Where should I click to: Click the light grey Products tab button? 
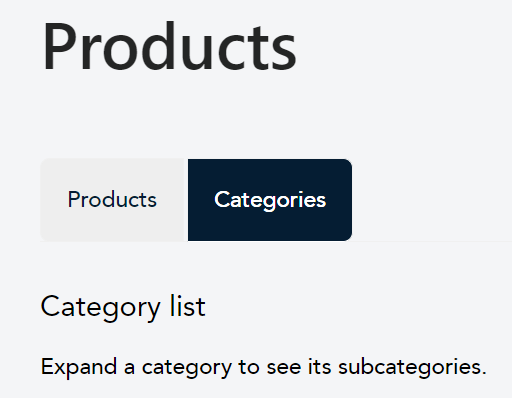pos(112,200)
